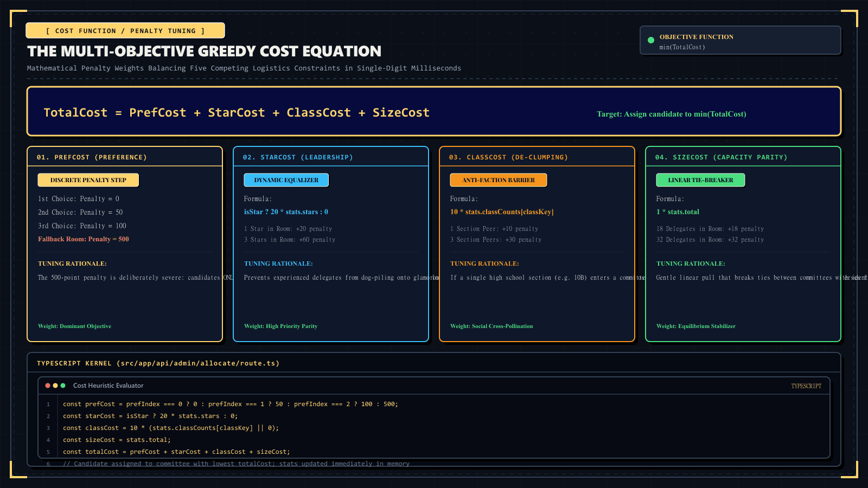This screenshot has height=488, width=868.
Task: Select the 2nd Choice: Penalty = 50 line
Action: (x=80, y=213)
